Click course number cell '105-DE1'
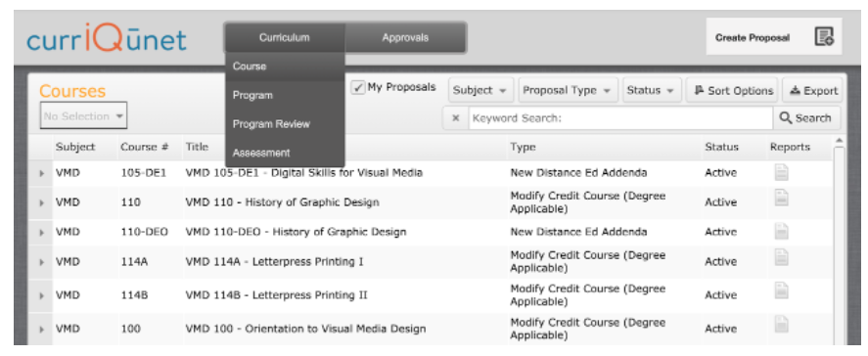 click(x=144, y=173)
